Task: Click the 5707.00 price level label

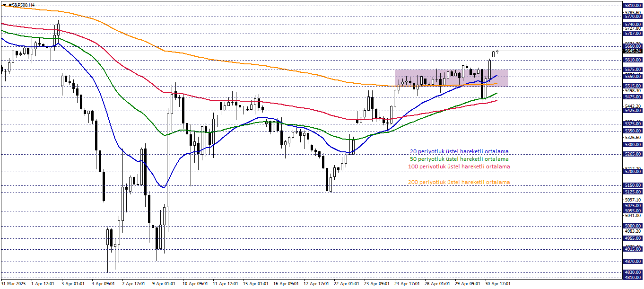Action: pyautogui.click(x=633, y=34)
